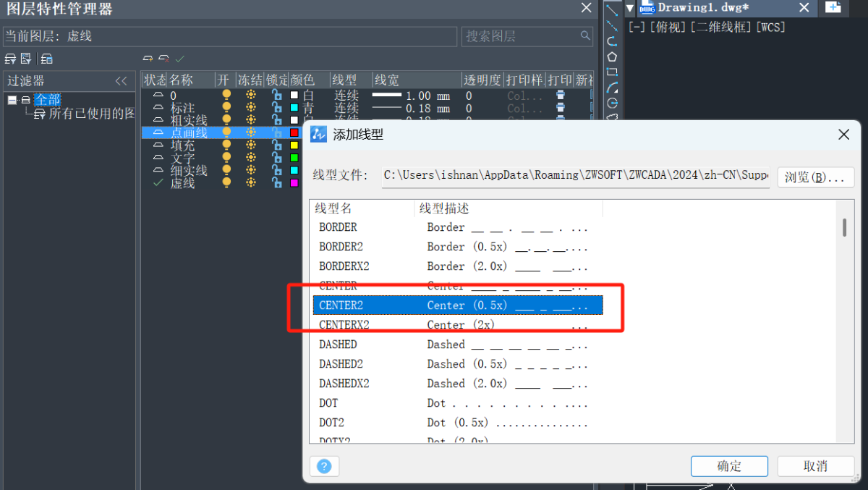The width and height of the screenshot is (868, 490).
Task: Create a new drawing tab
Action: coord(833,7)
